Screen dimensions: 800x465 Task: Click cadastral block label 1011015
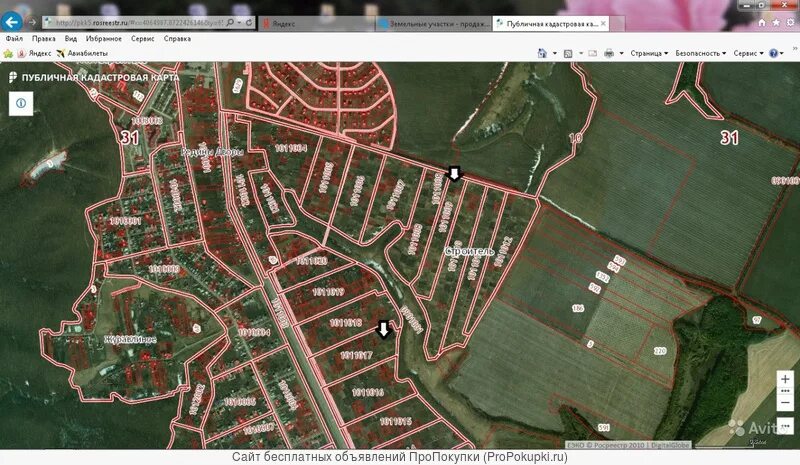[x=395, y=421]
